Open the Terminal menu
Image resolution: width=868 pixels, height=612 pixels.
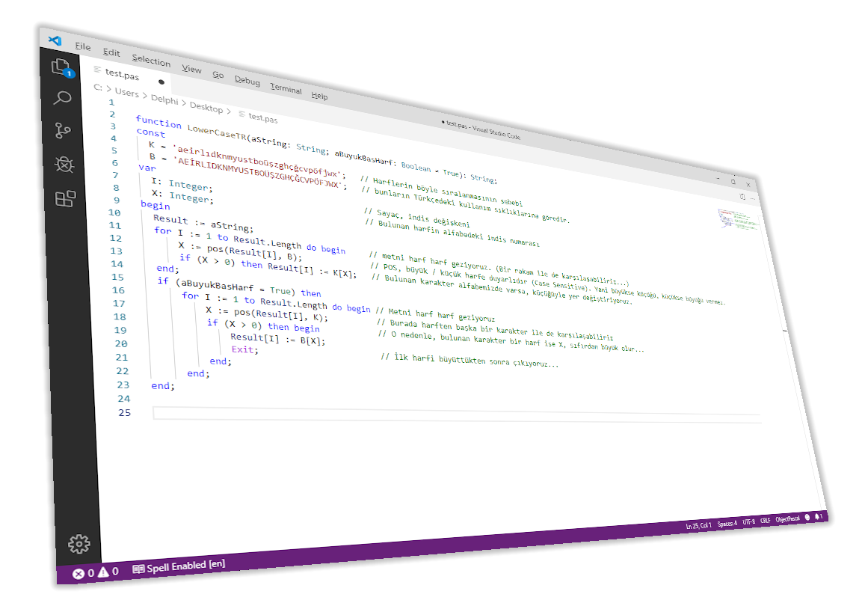(286, 88)
